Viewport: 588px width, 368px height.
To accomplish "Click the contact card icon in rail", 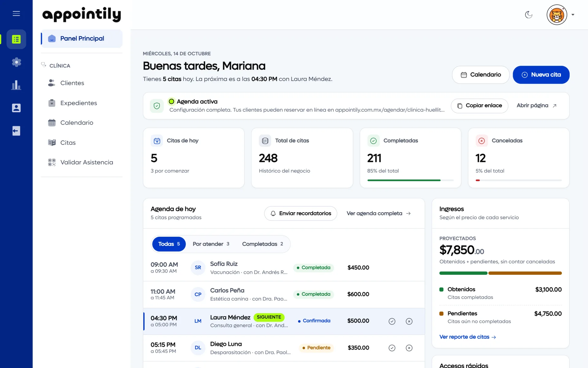I will pos(16,108).
